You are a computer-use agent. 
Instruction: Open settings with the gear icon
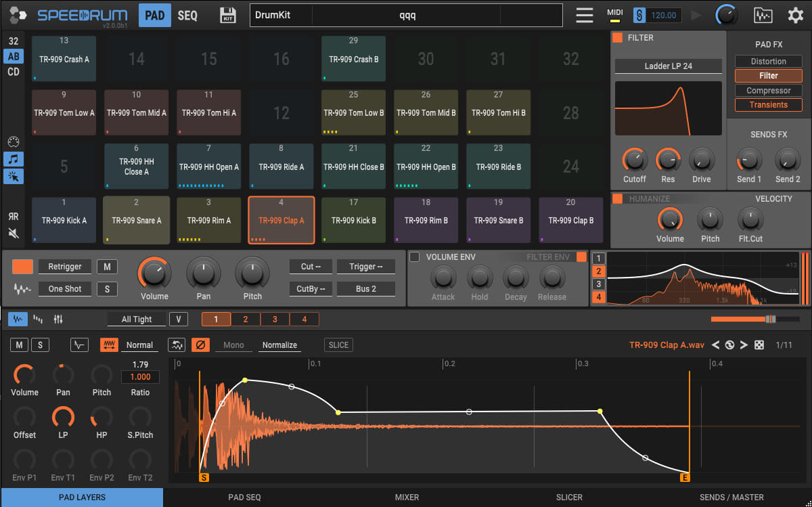795,15
